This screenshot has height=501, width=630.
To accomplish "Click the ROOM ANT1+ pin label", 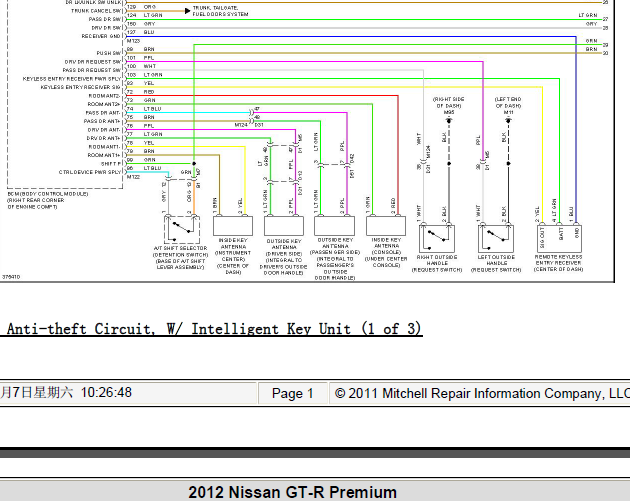I will 104,155.
